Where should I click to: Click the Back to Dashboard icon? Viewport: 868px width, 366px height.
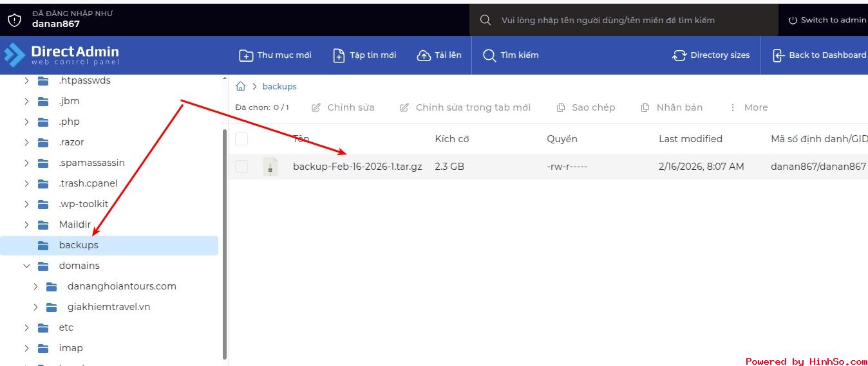(778, 55)
